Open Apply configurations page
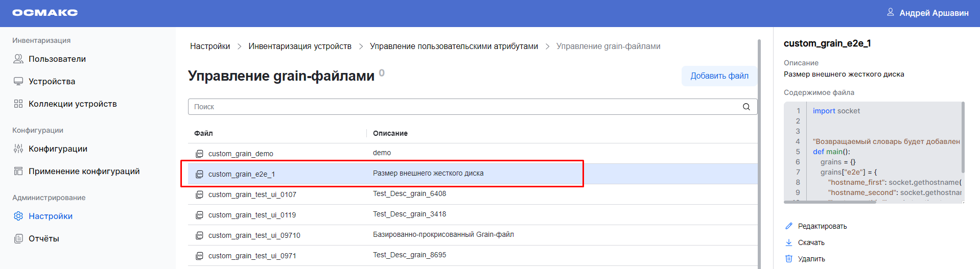 pyautogui.click(x=84, y=172)
